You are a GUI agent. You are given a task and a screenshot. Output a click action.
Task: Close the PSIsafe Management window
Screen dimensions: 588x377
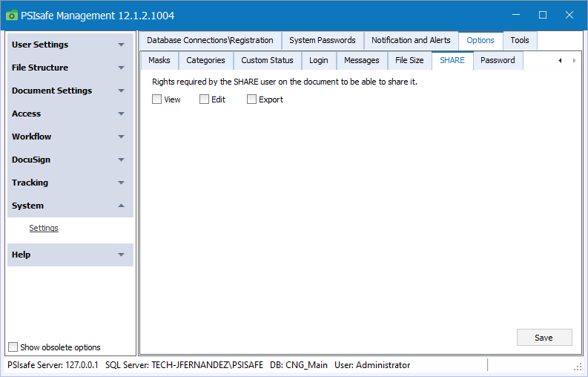pos(569,15)
